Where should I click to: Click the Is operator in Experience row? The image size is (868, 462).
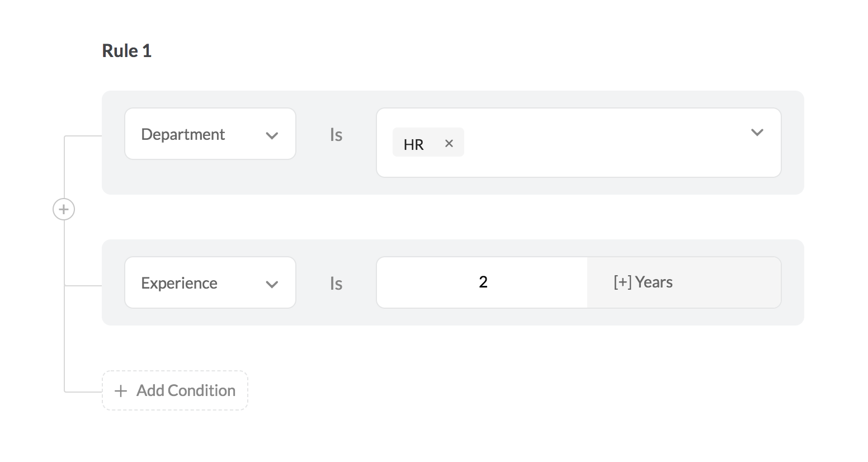point(336,284)
